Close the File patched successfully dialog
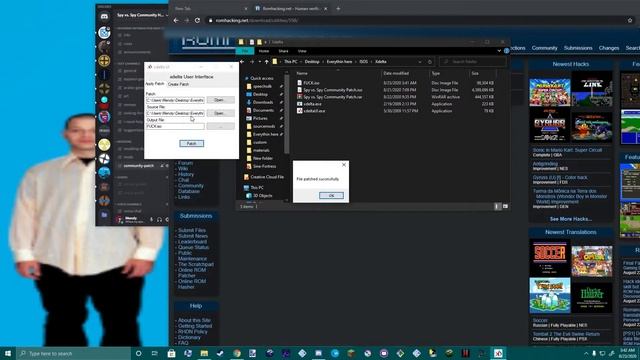The height and width of the screenshot is (360, 640). tap(344, 164)
